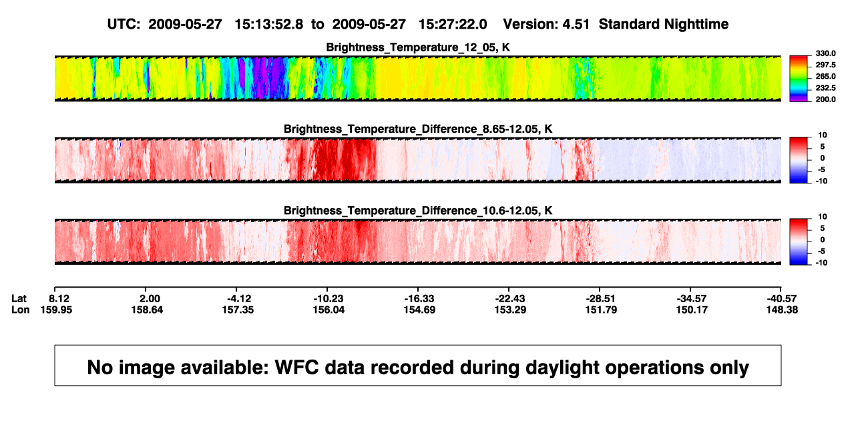The width and height of the screenshot is (868, 445).
Task: Click the 8.65-12.05 difference image strip
Action: click(418, 159)
